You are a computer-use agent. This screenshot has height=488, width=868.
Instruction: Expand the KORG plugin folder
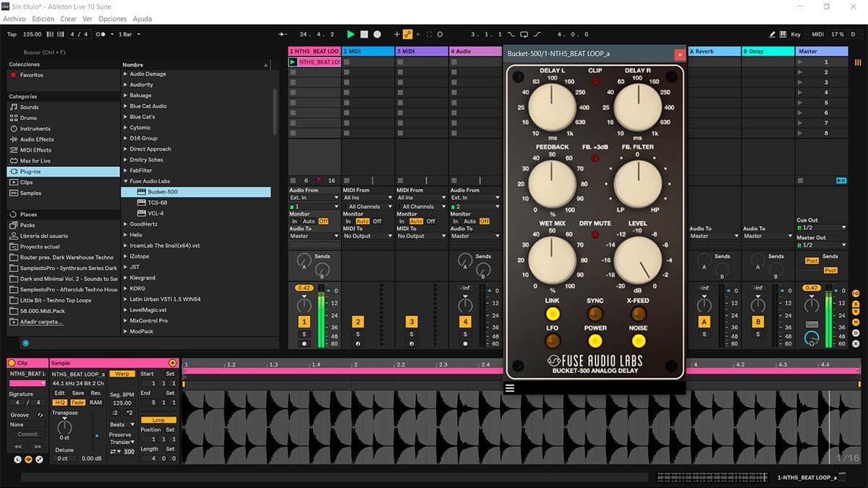click(x=126, y=288)
